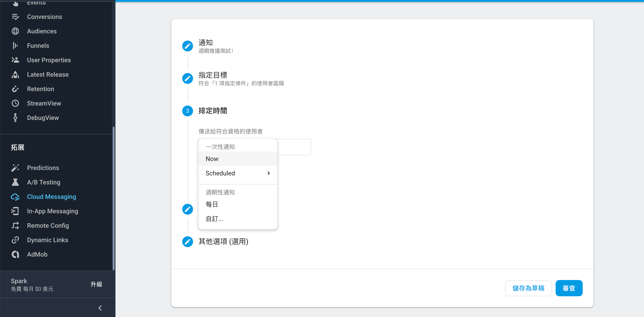Viewport: 644px width, 317px height.
Task: Click the Audiences globe icon
Action: tap(15, 31)
